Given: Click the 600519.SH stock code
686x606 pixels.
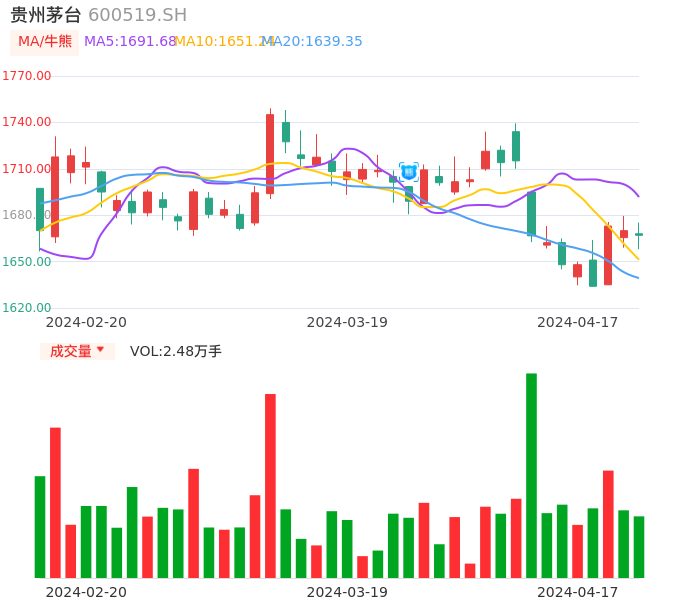Looking at the screenshot, I should tap(137, 15).
